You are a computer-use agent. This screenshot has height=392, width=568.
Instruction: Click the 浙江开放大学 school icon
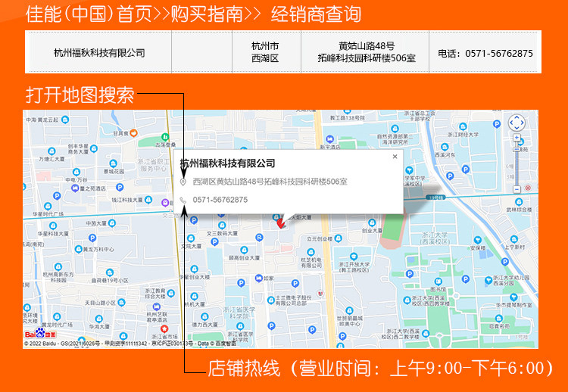[354, 257]
